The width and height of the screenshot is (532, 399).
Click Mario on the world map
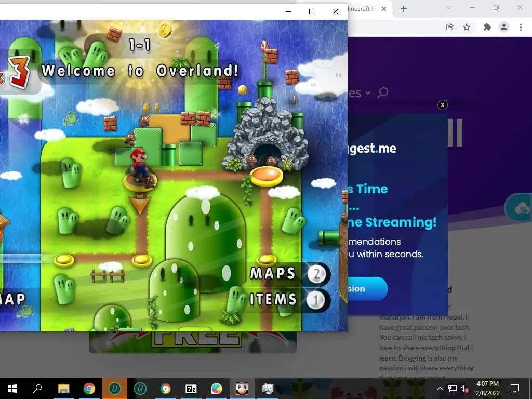click(139, 164)
